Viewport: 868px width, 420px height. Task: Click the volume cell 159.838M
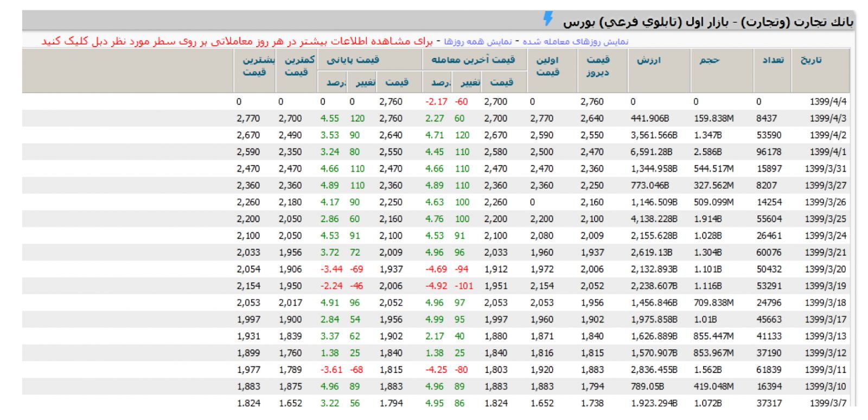[713, 118]
